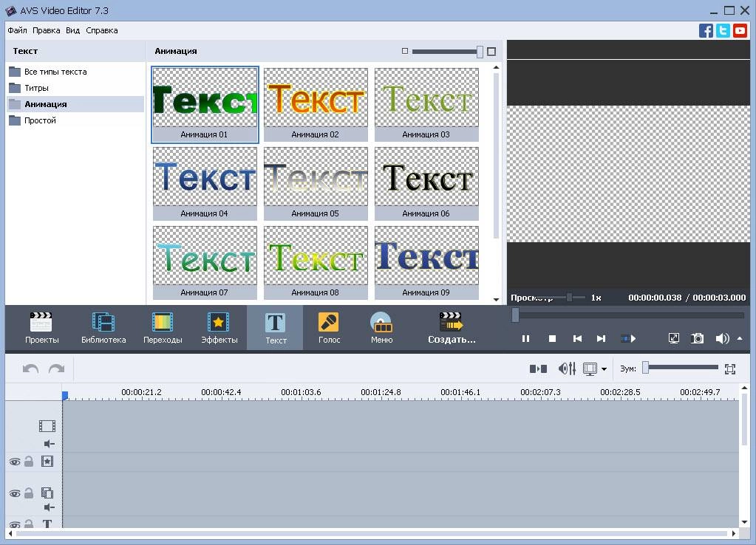Click the main video track audio icon
This screenshot has height=545, width=756.
(50, 444)
